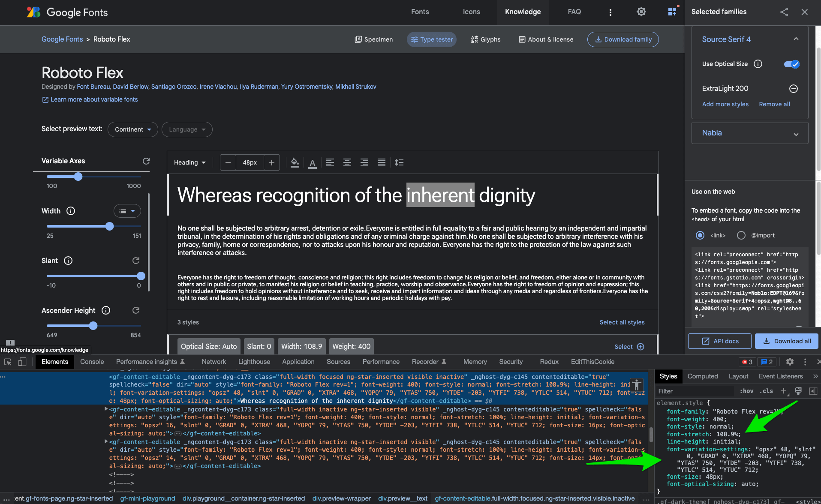821x504 pixels.
Task: Align preview text center
Action: 347,162
